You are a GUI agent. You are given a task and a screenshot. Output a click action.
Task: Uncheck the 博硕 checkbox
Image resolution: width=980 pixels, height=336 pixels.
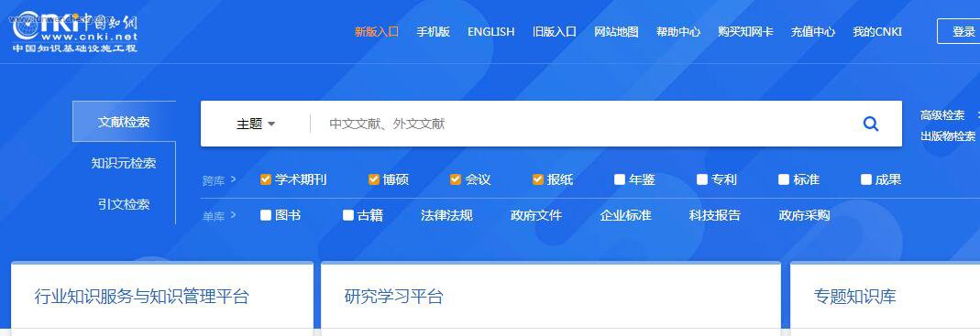[x=374, y=179]
